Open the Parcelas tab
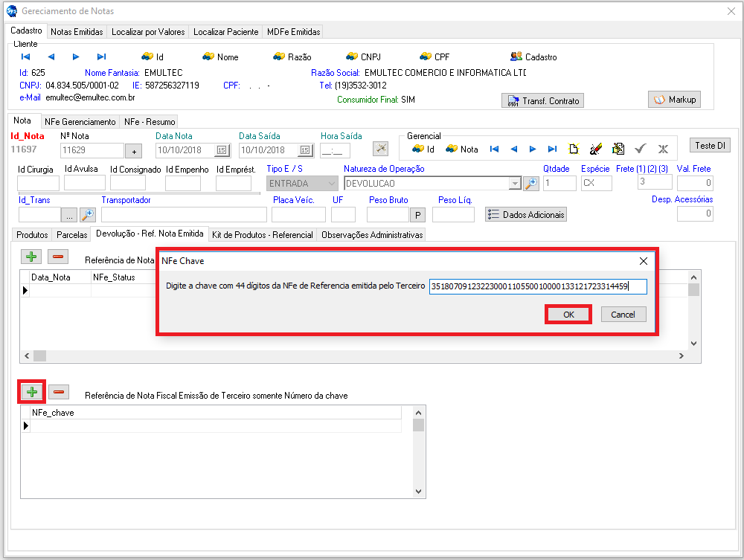744x560 pixels. click(x=72, y=234)
